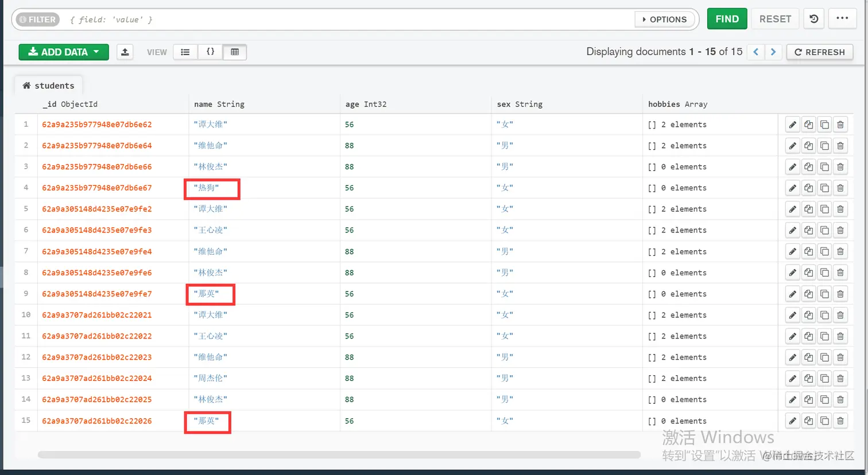
Task: Clone the document in row 2
Action: click(x=824, y=146)
